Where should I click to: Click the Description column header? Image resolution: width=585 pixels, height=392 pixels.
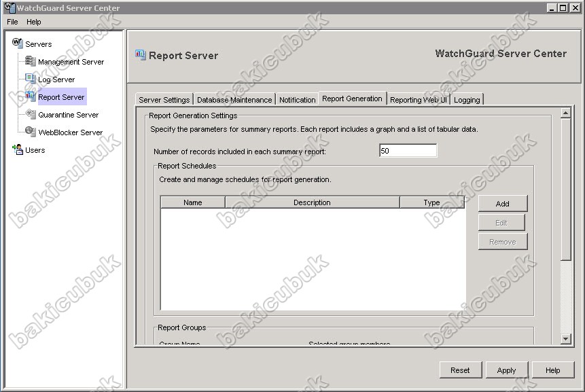312,202
